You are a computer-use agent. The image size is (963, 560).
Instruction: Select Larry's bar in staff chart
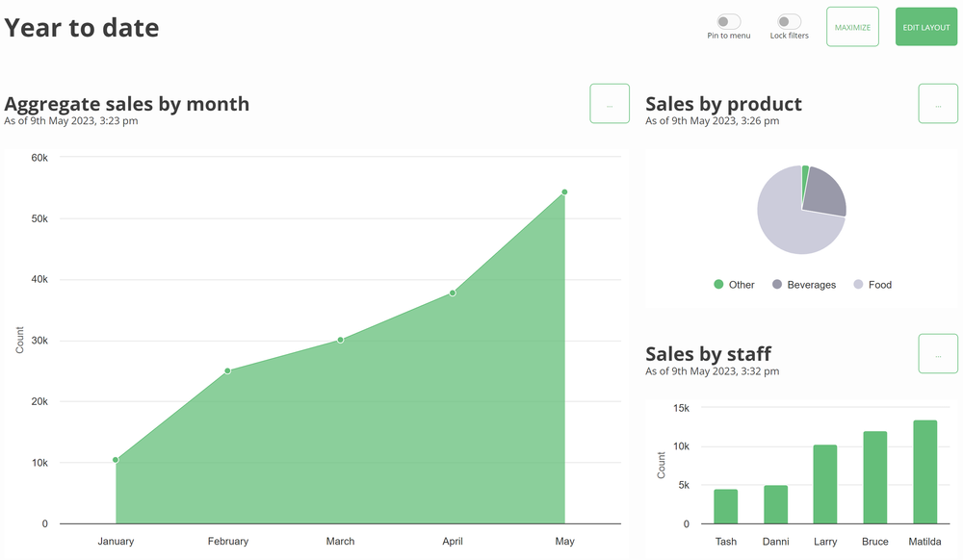(825, 485)
